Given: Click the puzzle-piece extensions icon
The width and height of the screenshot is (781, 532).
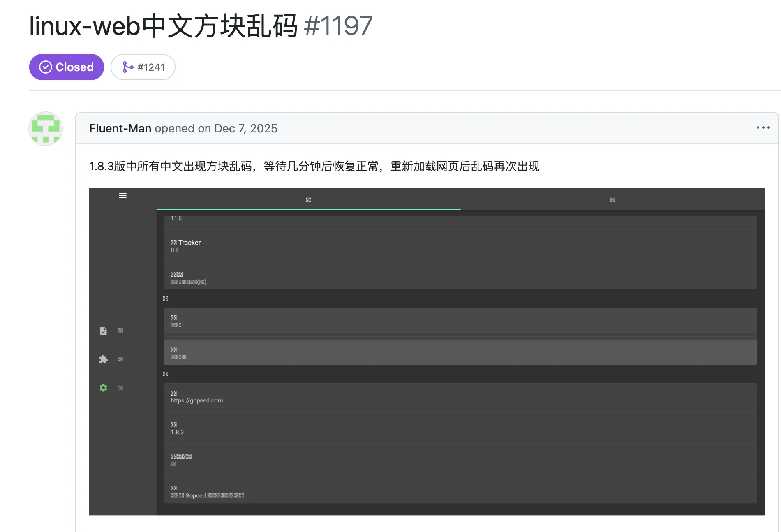Looking at the screenshot, I should (x=104, y=359).
